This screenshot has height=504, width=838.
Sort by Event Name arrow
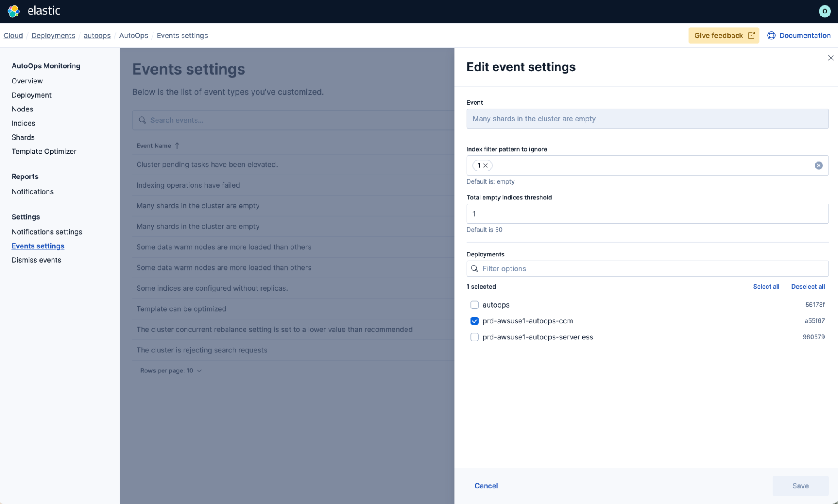tap(177, 146)
